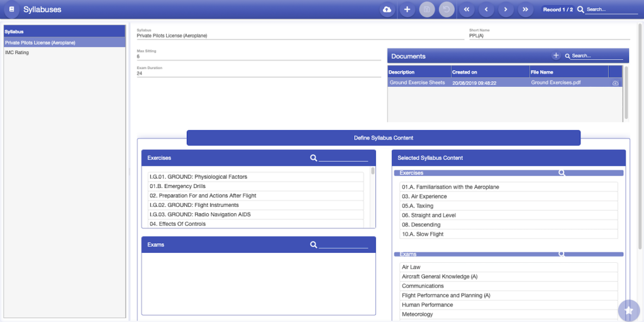Click the Exams panel search field
Image resolution: width=644 pixels, height=322 pixels.
(343, 245)
